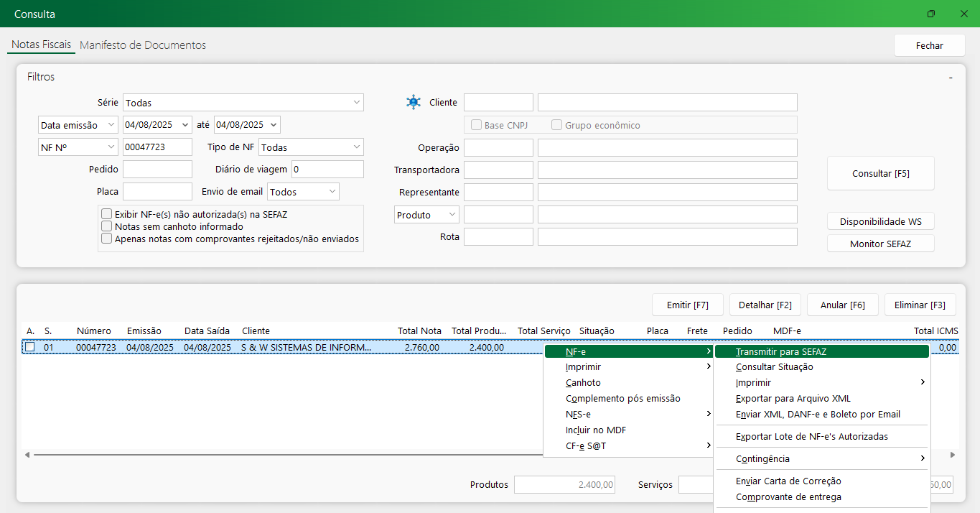Expand the Tipo de NF dropdown
Viewport: 980px width, 513px height.
(311, 147)
